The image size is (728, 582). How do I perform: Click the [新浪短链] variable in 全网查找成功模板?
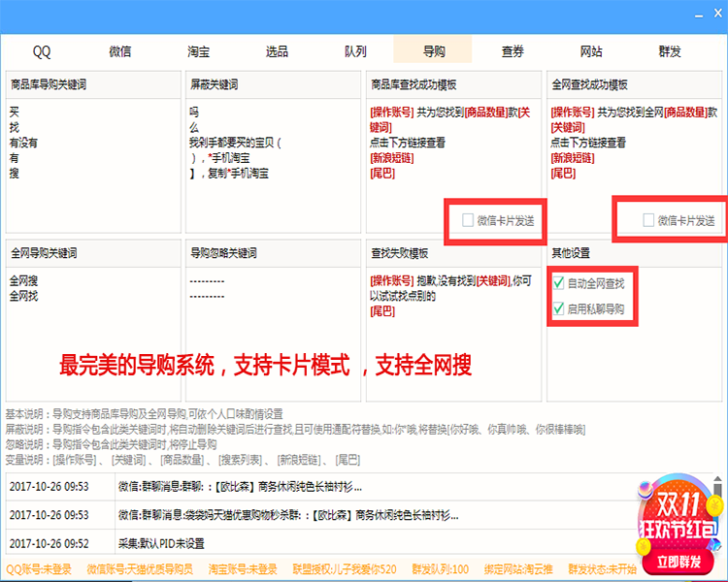click(x=573, y=158)
